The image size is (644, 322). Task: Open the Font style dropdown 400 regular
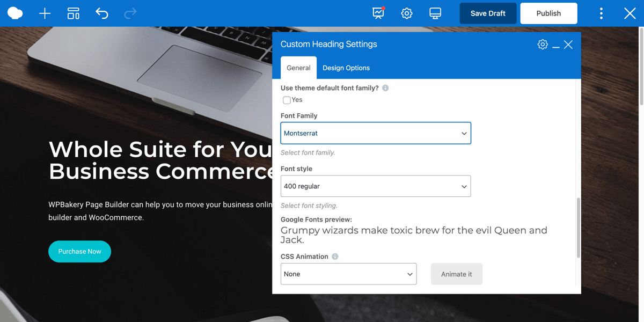coord(376,186)
